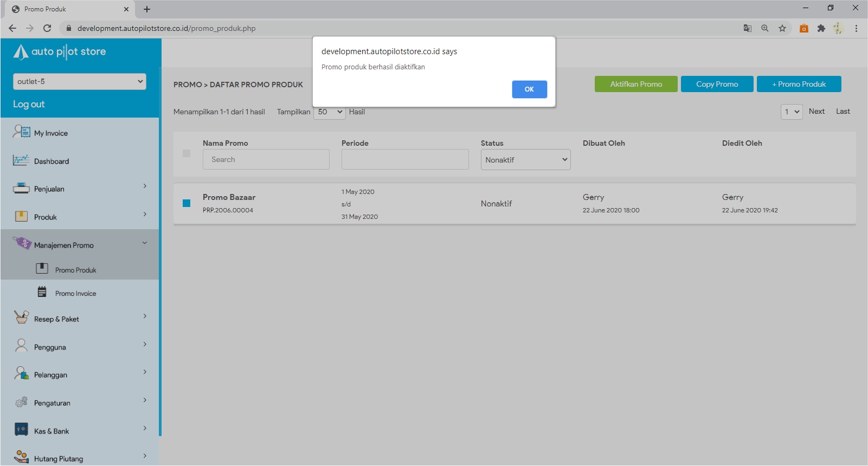Click the Resep & Paket mortar icon
Image resolution: width=868 pixels, height=466 pixels.
point(21,318)
